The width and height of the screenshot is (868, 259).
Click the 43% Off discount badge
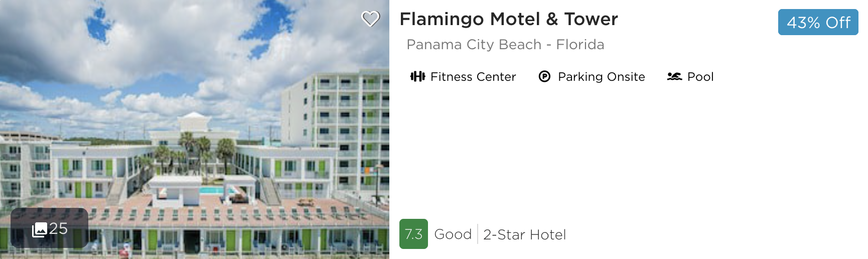pos(818,23)
